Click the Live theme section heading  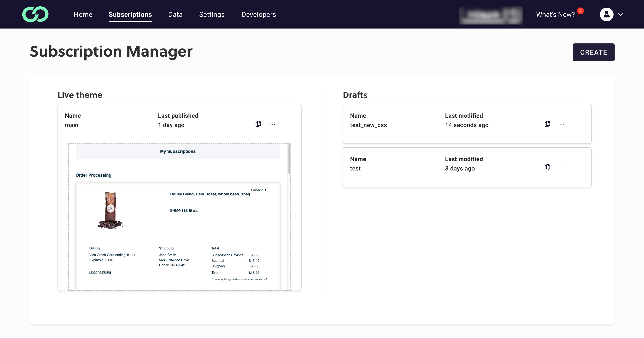click(x=80, y=95)
